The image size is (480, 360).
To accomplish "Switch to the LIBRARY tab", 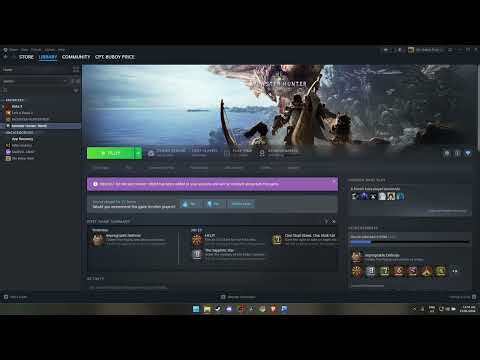I will tap(48, 57).
